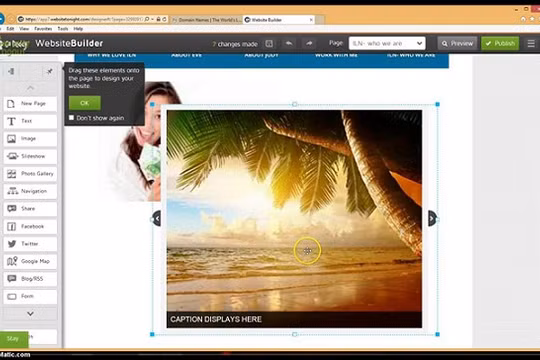Go to next slide arrow on slideshow

(432, 218)
